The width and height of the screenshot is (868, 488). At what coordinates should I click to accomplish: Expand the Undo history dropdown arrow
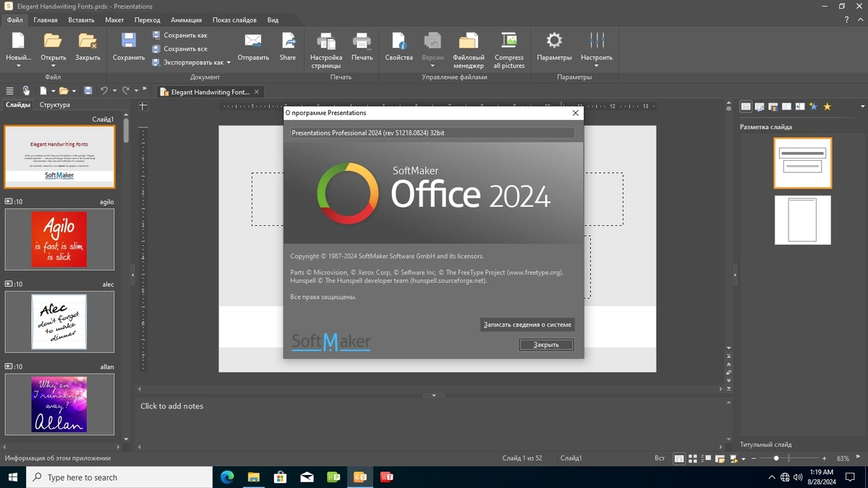pos(114,91)
